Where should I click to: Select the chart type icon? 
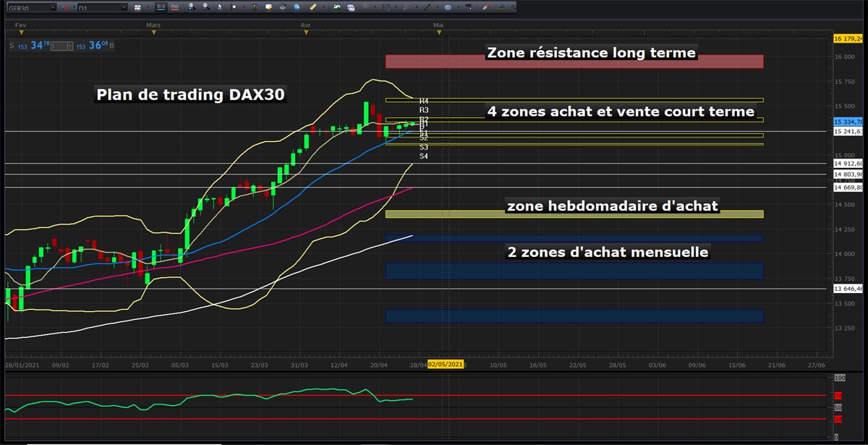coord(137,7)
